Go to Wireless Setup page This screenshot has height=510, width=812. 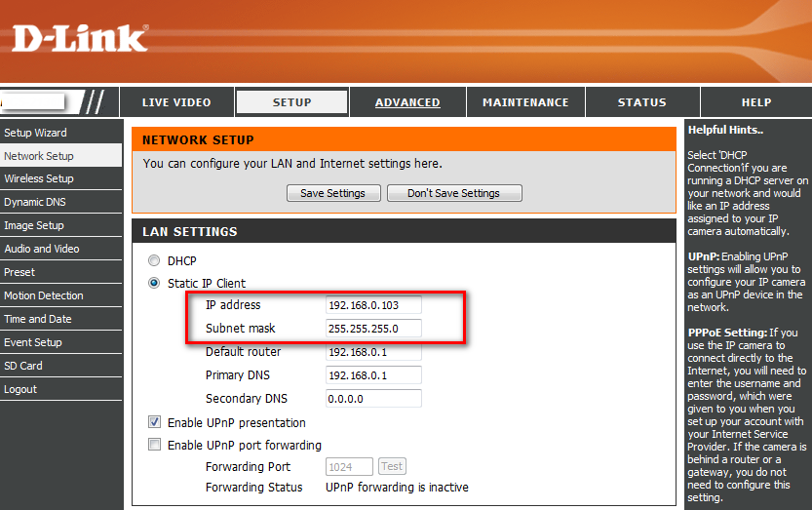(39, 179)
